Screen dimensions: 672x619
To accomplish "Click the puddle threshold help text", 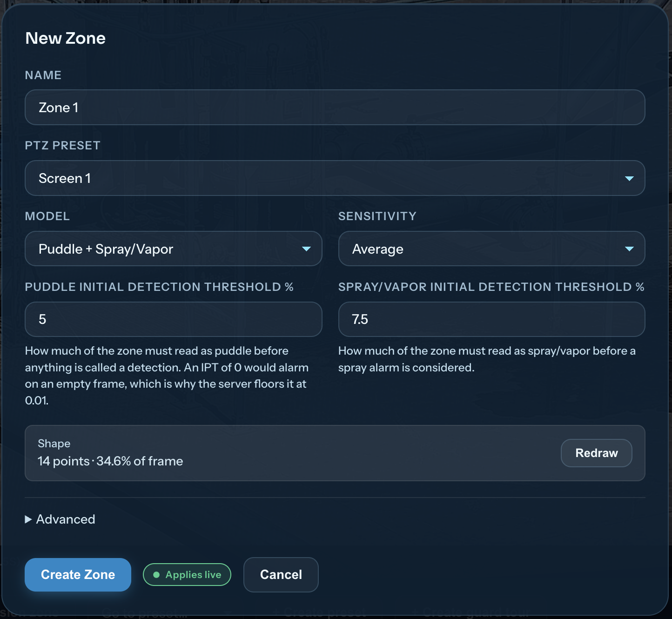I will [167, 376].
